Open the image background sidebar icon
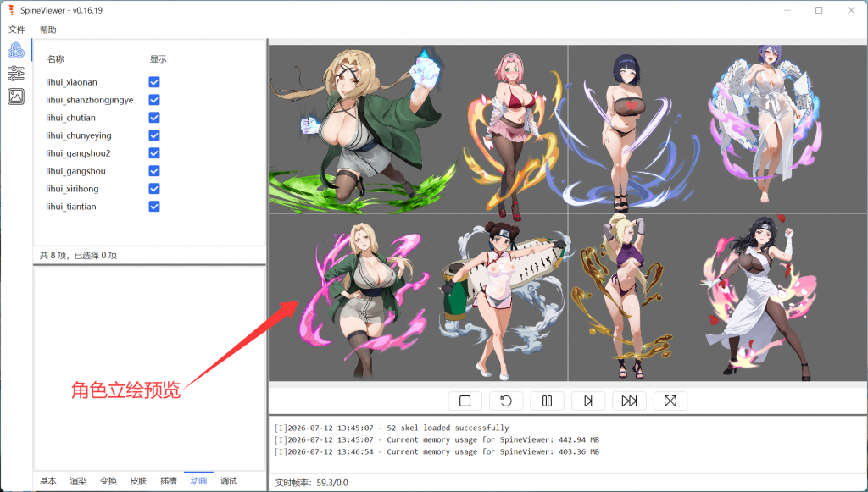This screenshot has height=492, width=868. click(x=16, y=97)
